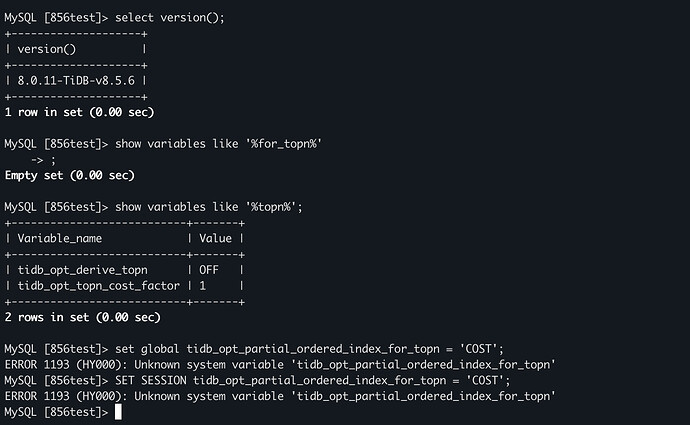Image resolution: width=690 pixels, height=425 pixels.
Task: Click the tidb_opt_derive_topn variable name
Action: [83, 270]
